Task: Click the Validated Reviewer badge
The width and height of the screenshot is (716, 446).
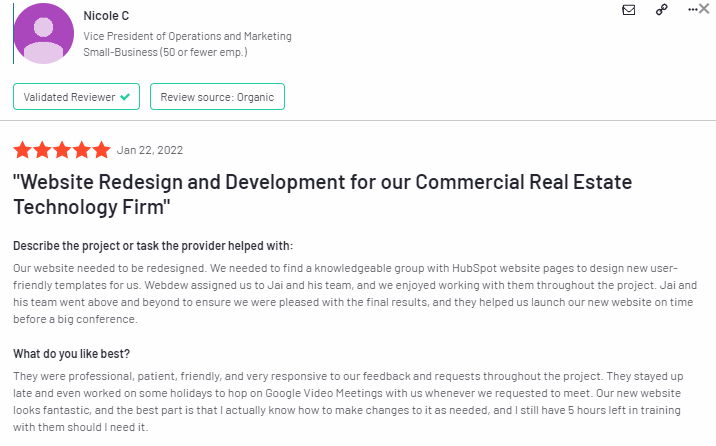Action: pos(76,97)
